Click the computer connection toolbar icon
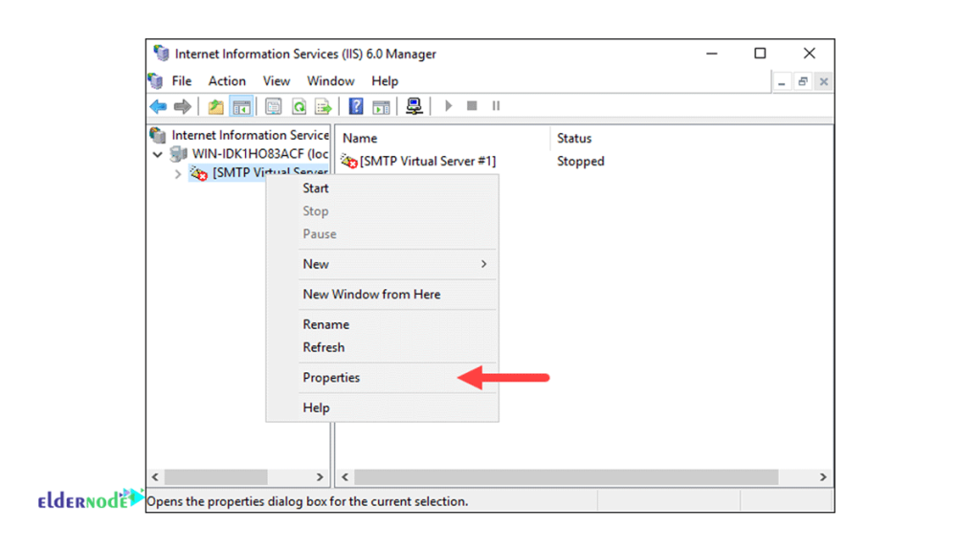Viewport: 980px width, 551px height. coord(413,106)
